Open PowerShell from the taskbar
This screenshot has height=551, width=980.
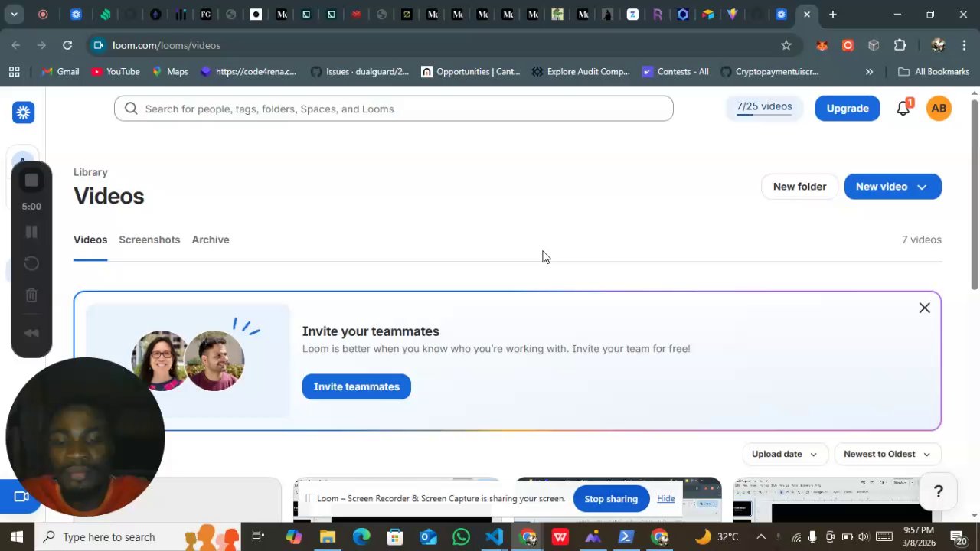(626, 536)
